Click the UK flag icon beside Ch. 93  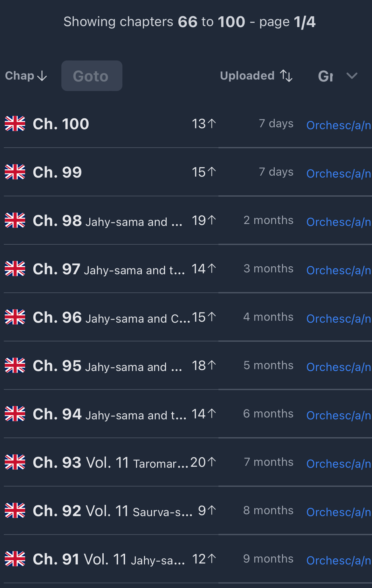click(x=15, y=462)
